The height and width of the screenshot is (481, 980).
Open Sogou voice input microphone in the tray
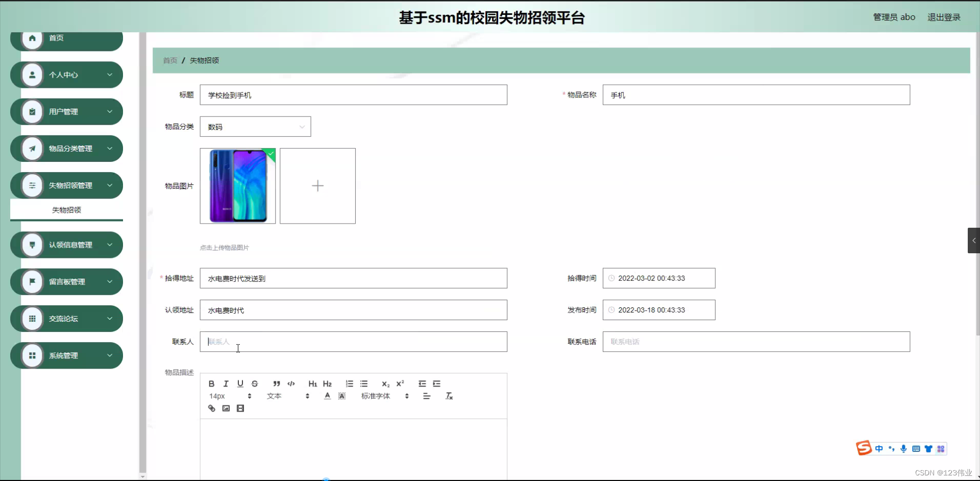pos(903,448)
